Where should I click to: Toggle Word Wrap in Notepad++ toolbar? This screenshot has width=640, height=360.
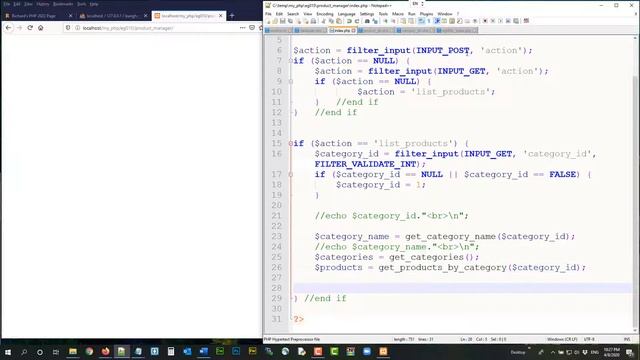pyautogui.click(x=421, y=21)
